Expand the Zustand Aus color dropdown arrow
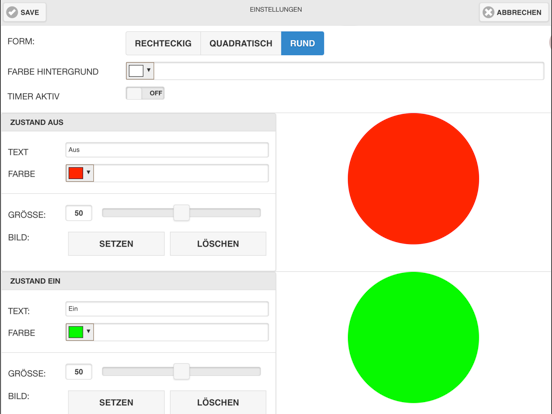Screen dimensions: 552x414 [x=88, y=172]
